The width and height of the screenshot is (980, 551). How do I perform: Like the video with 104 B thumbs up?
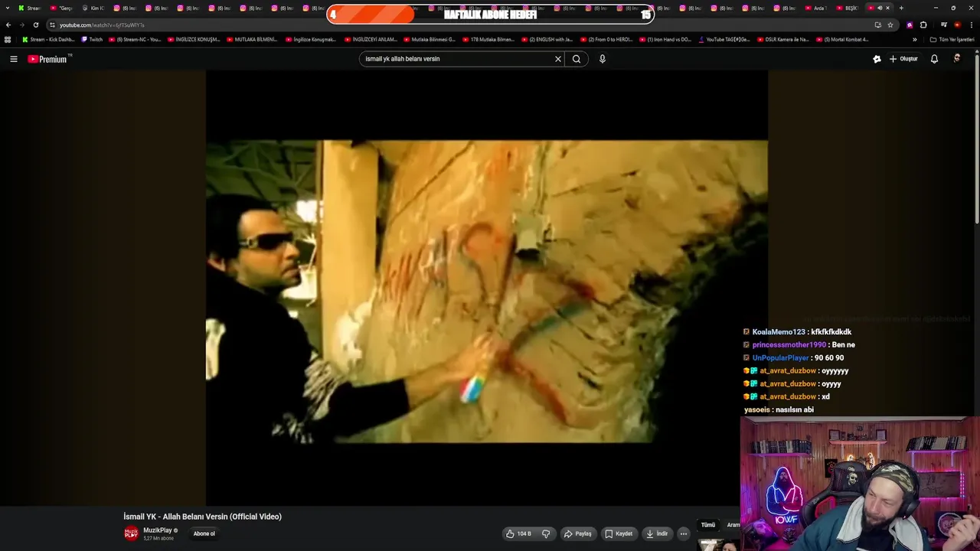pos(518,533)
